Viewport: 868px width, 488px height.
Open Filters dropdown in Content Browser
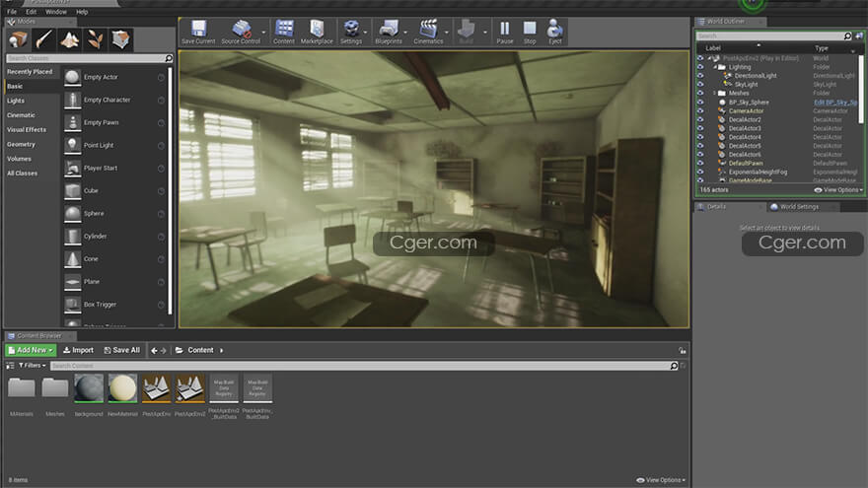point(33,366)
